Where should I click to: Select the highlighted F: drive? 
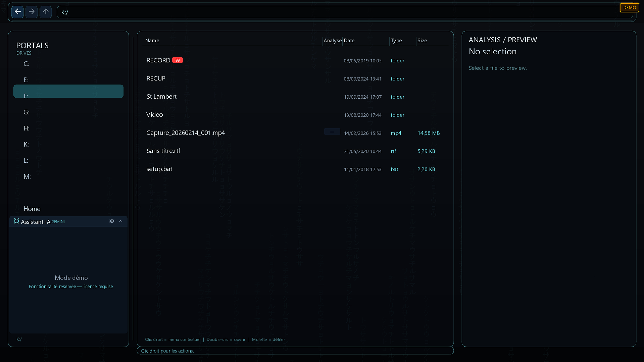click(68, 92)
